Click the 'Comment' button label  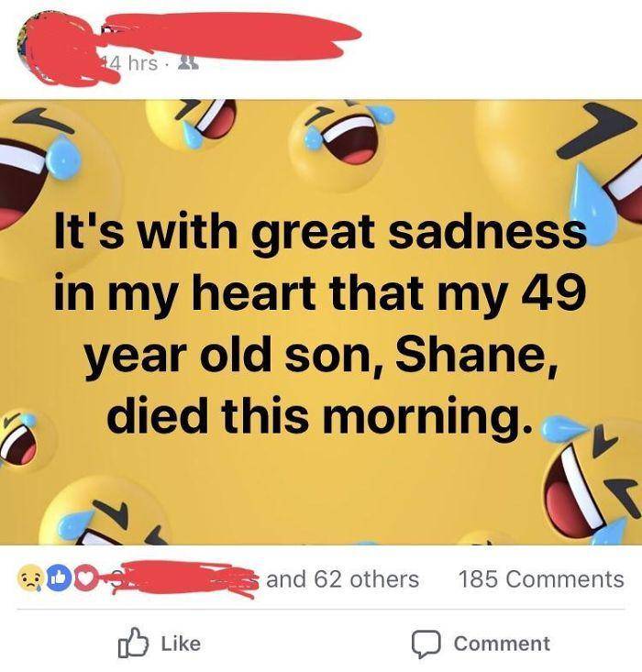coord(502,644)
